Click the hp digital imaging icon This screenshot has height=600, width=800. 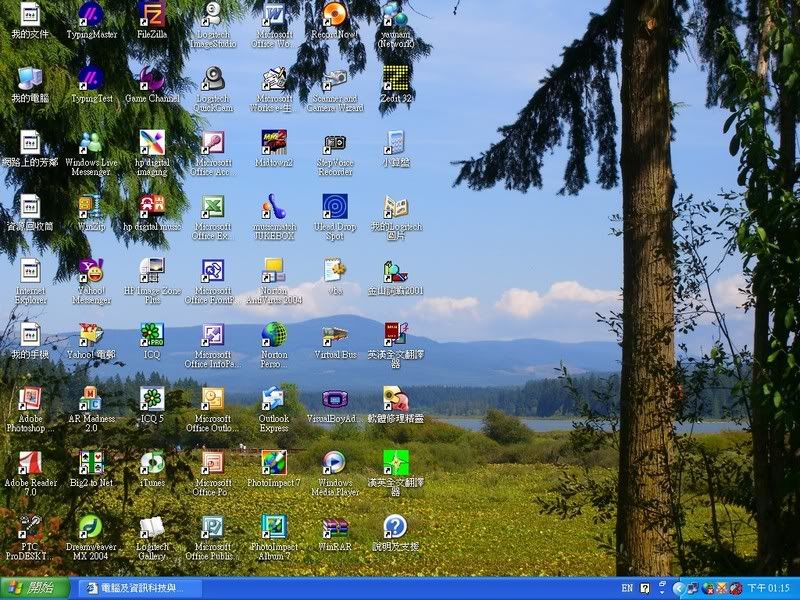click(x=152, y=142)
